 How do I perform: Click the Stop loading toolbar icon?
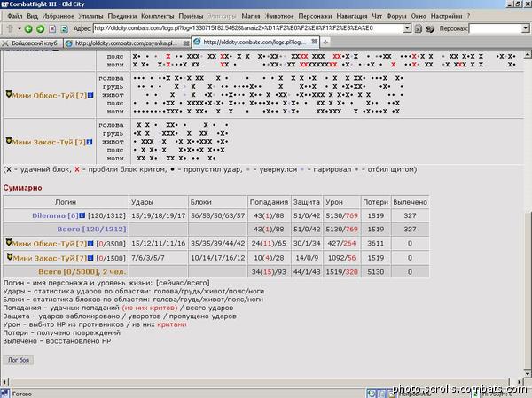point(52,29)
